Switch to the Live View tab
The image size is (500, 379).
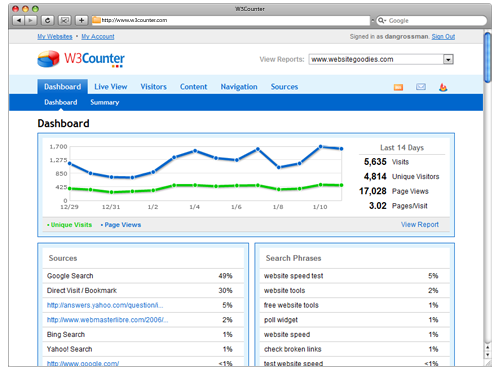coord(111,87)
